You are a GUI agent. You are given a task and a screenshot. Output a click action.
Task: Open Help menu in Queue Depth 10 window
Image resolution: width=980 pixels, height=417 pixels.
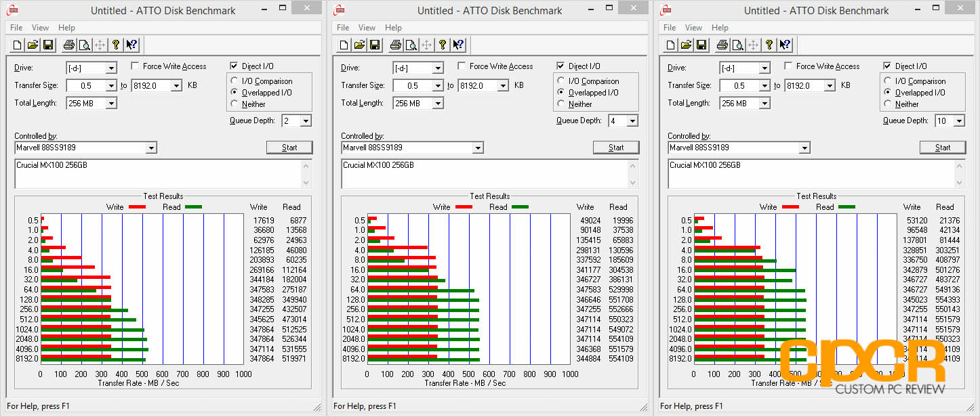720,28
